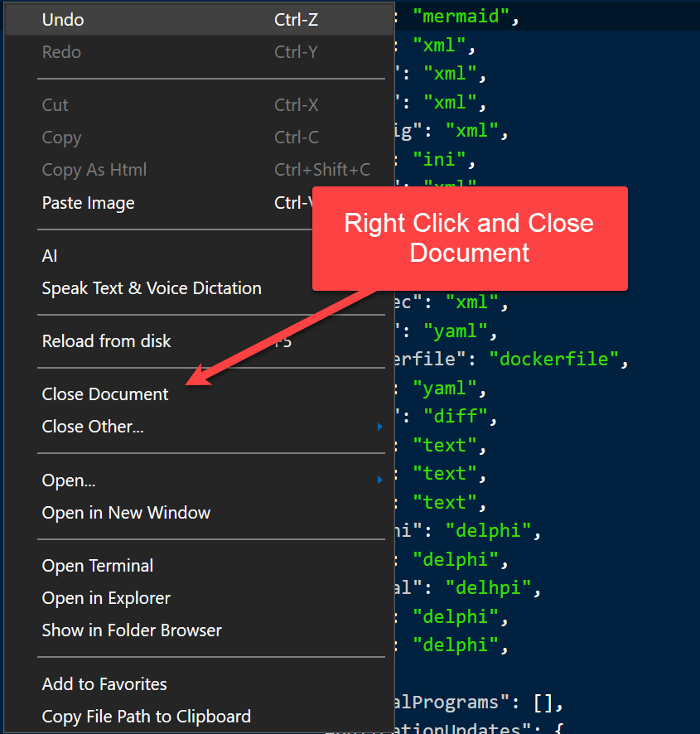Click the Close Other... menu entry
Image resolution: width=700 pixels, height=734 pixels.
click(x=199, y=427)
